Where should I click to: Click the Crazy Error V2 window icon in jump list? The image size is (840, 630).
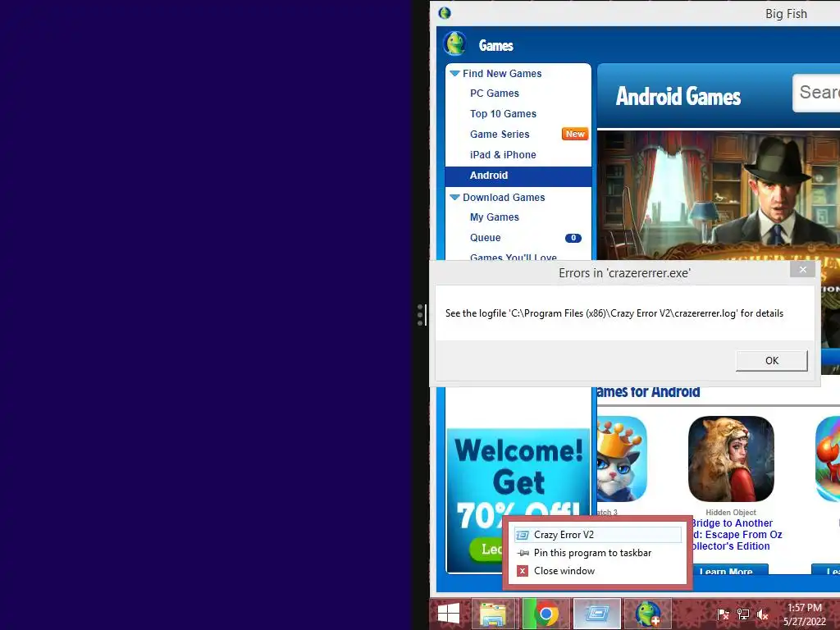(523, 535)
